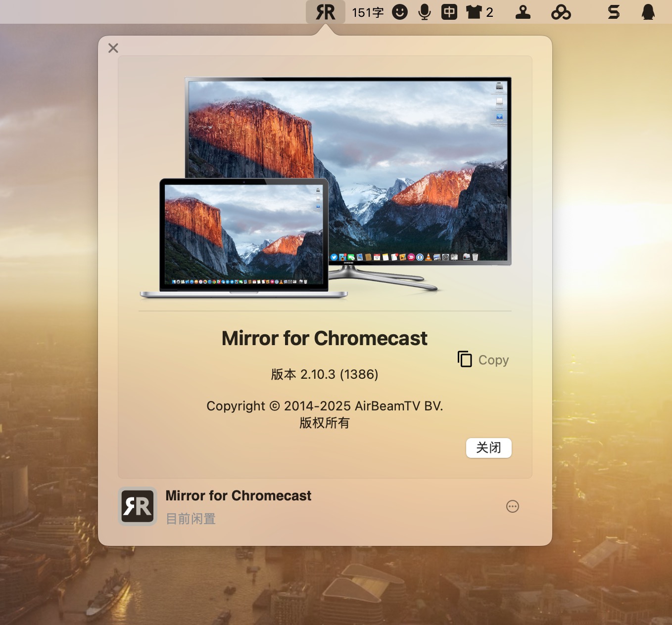Open the 151字 word count menu item
The width and height of the screenshot is (672, 625).
pos(368,12)
